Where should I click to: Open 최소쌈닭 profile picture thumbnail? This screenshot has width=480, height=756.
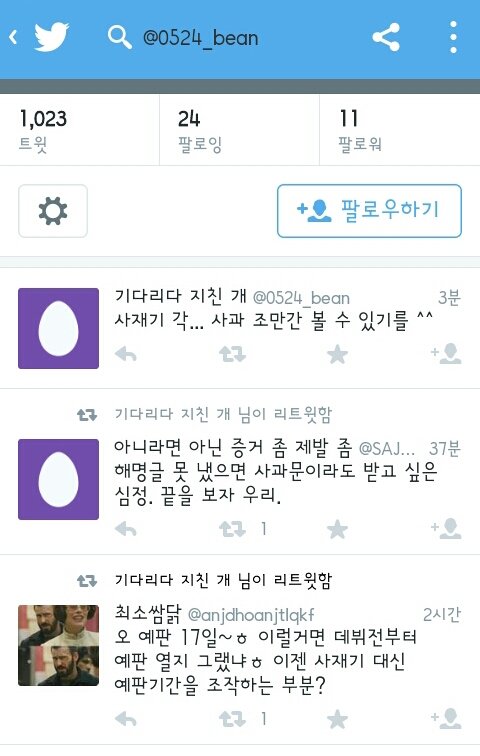coord(58,645)
